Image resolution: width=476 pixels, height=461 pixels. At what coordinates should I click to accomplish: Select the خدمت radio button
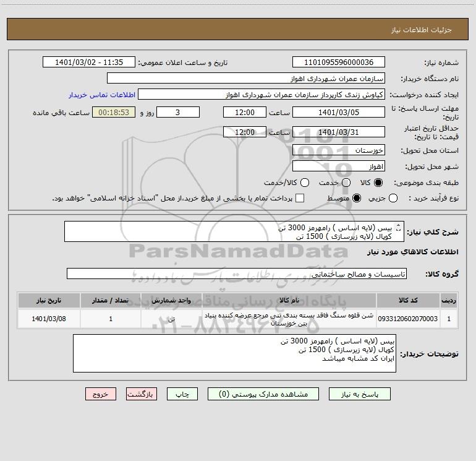coord(346,183)
